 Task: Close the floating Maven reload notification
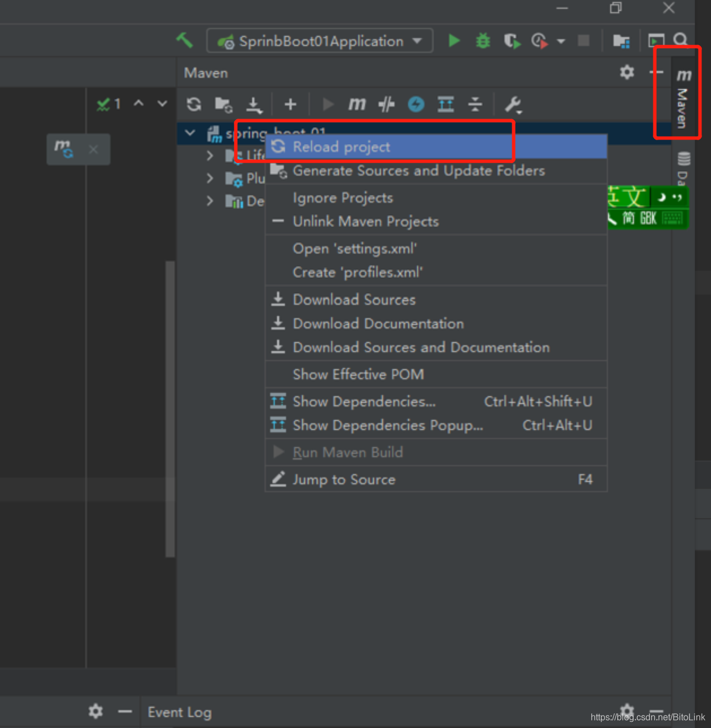click(x=93, y=150)
